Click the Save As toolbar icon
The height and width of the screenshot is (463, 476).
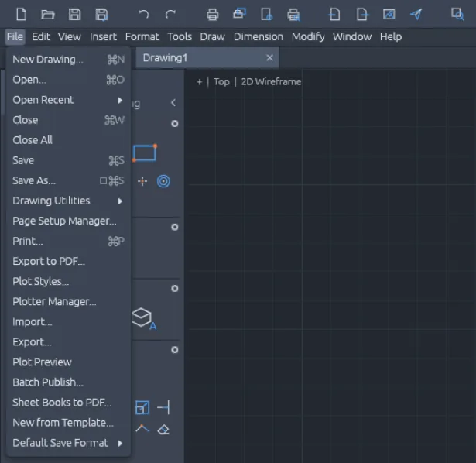coord(101,14)
